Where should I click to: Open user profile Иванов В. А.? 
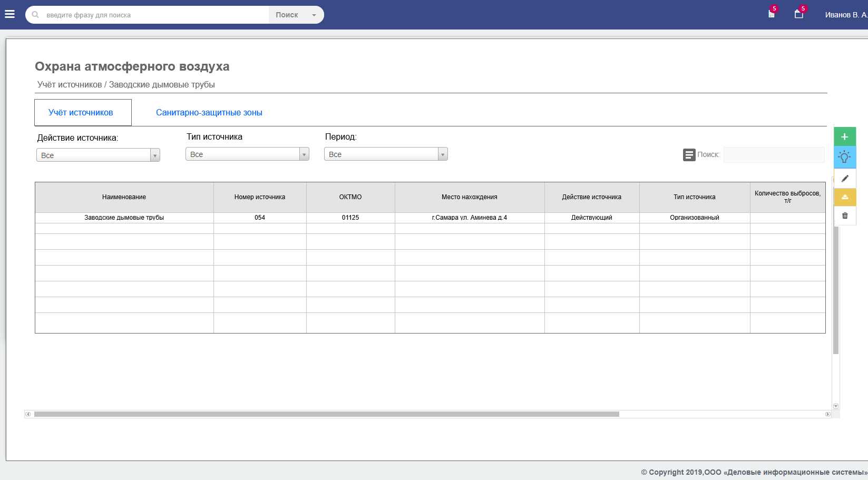(846, 15)
